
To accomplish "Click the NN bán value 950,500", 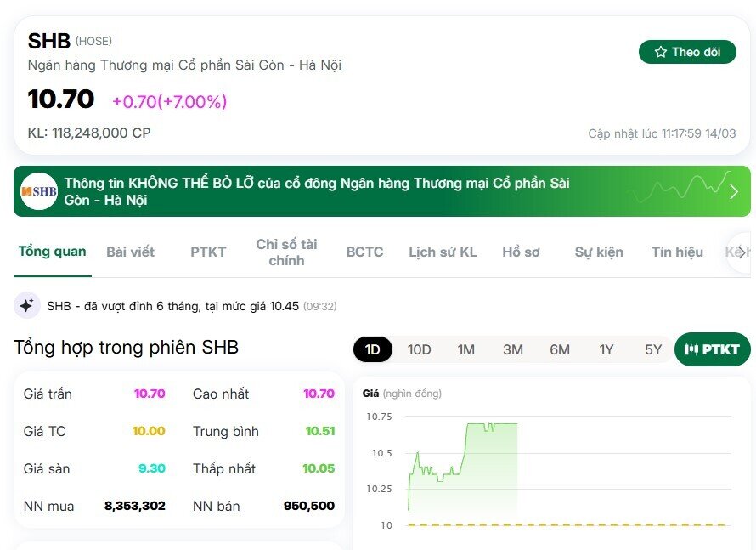I will [309, 506].
